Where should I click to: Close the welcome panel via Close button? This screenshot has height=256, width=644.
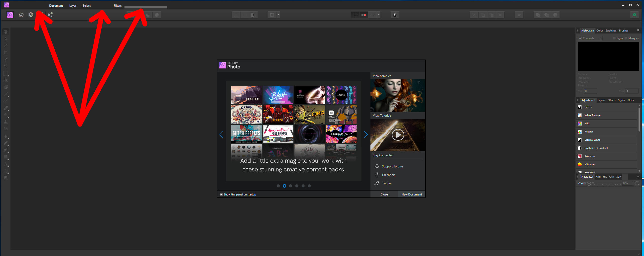click(384, 194)
